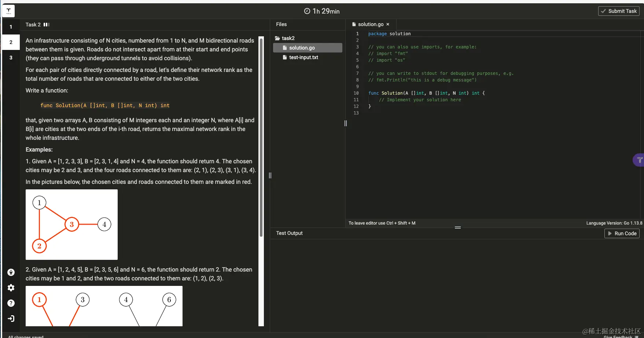Click the purple floating assistant icon
The width and height of the screenshot is (644, 338).
pyautogui.click(x=639, y=160)
